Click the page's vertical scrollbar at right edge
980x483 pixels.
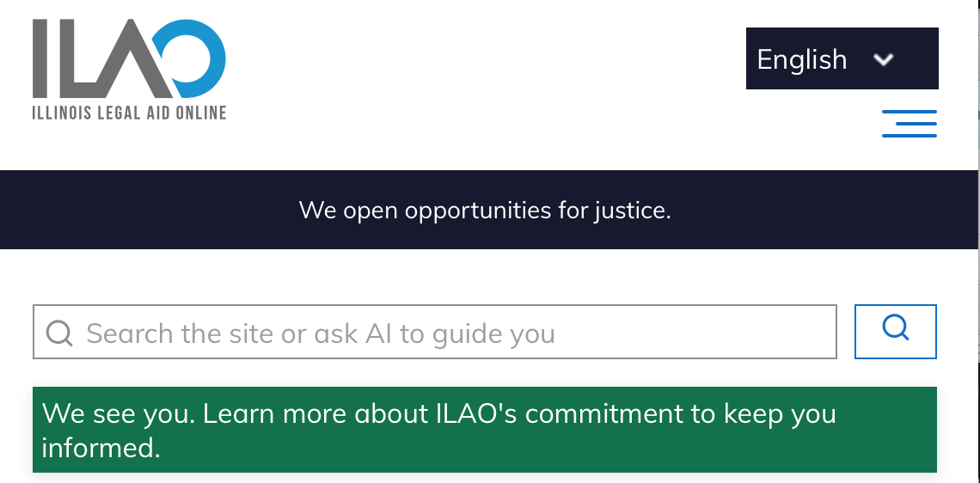(x=979, y=241)
